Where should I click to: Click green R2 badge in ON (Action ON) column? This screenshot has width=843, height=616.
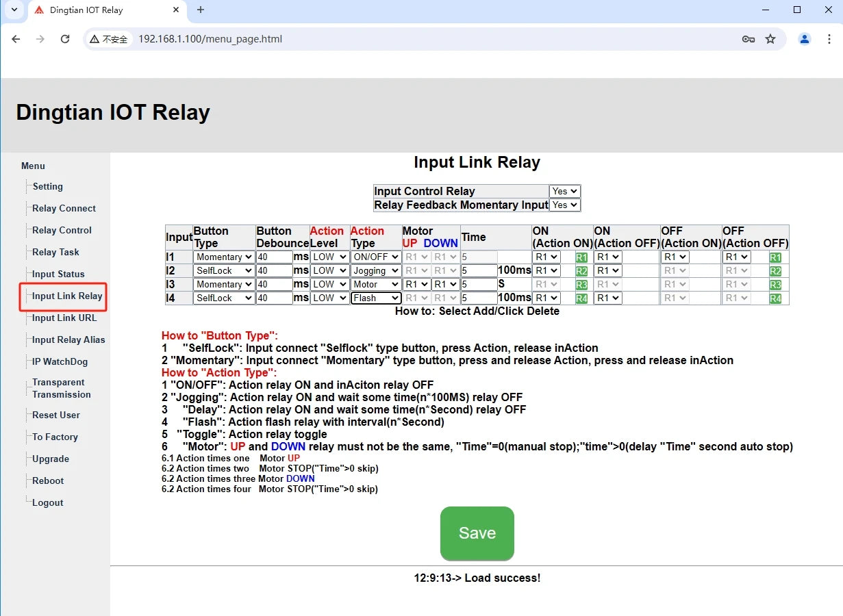(x=581, y=271)
